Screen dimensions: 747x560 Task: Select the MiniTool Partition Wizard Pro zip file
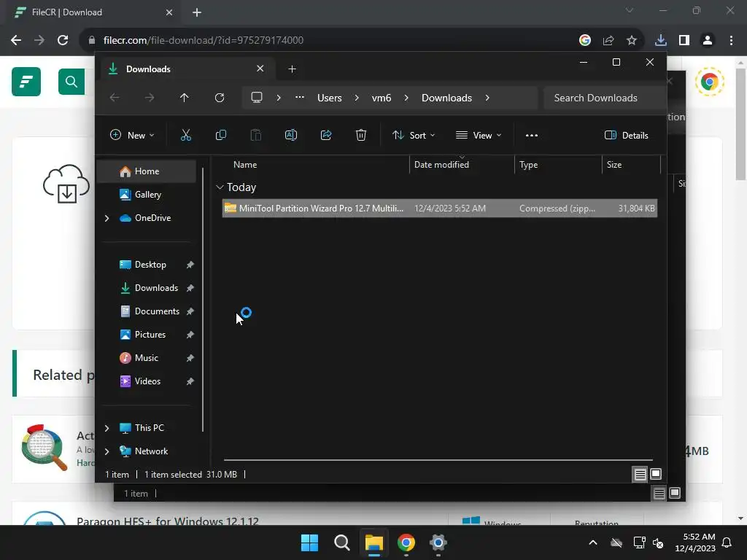(440, 208)
